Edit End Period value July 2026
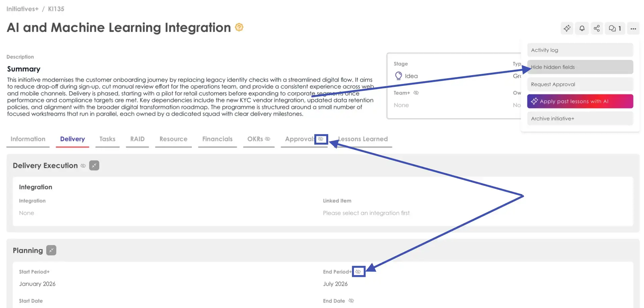Screen dimensions: 644x308 tap(335, 284)
